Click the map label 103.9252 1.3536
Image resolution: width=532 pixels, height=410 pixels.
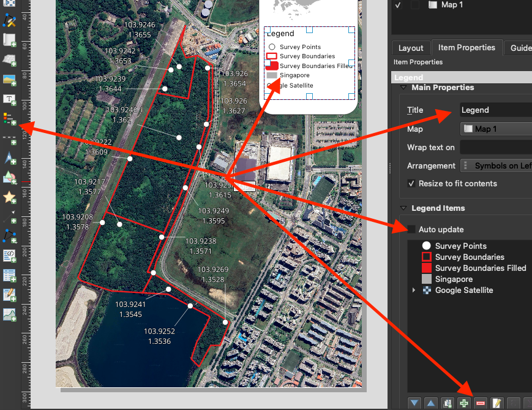click(x=159, y=336)
